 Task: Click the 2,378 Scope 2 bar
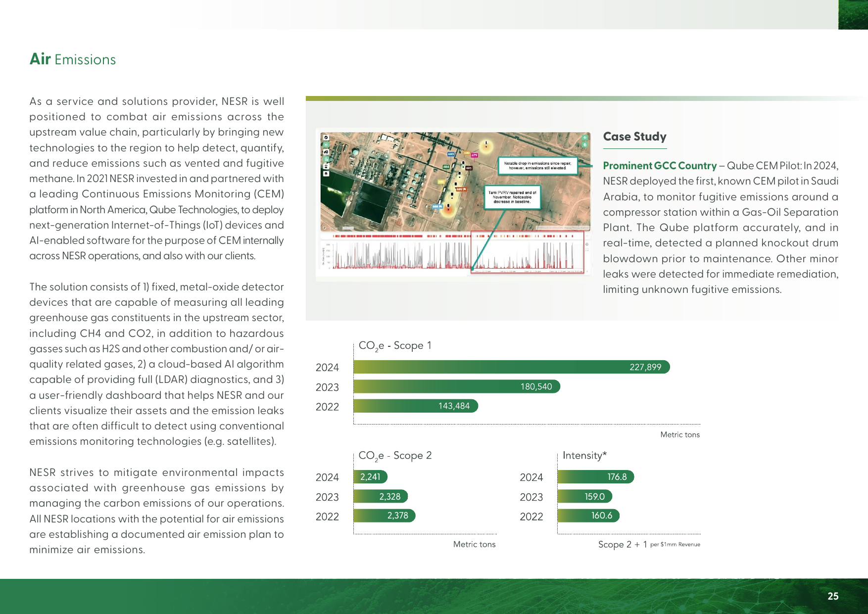point(385,516)
